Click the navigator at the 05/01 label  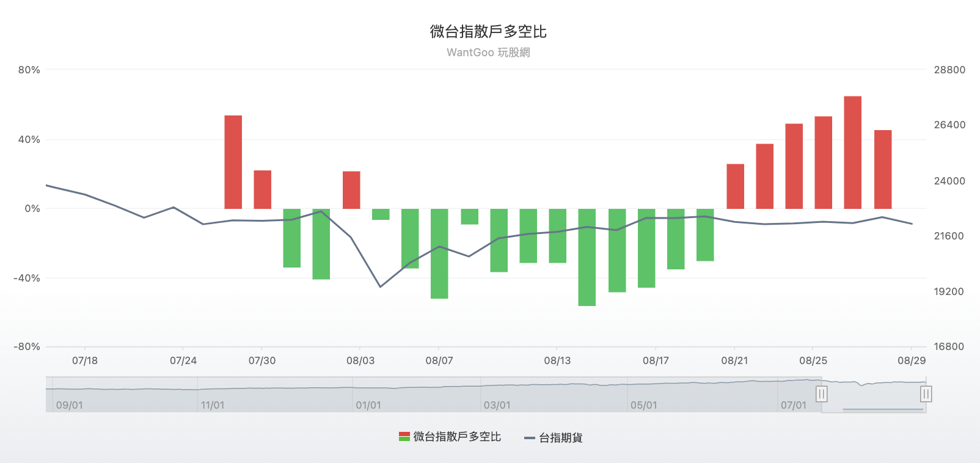coord(644,405)
